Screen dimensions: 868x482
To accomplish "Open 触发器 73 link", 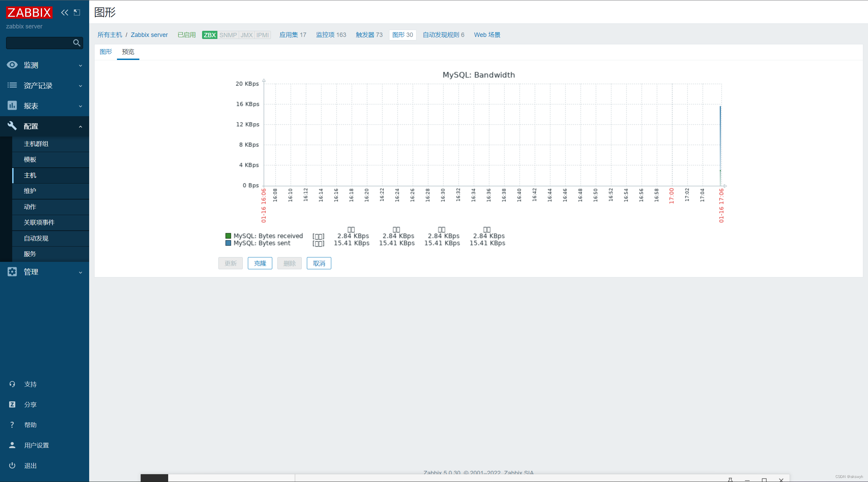I will pos(369,35).
